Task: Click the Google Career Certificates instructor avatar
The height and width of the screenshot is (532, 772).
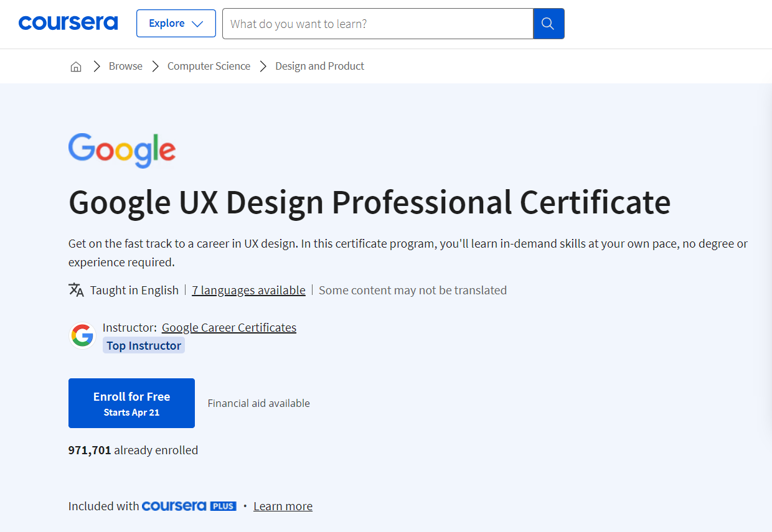Action: pyautogui.click(x=82, y=335)
